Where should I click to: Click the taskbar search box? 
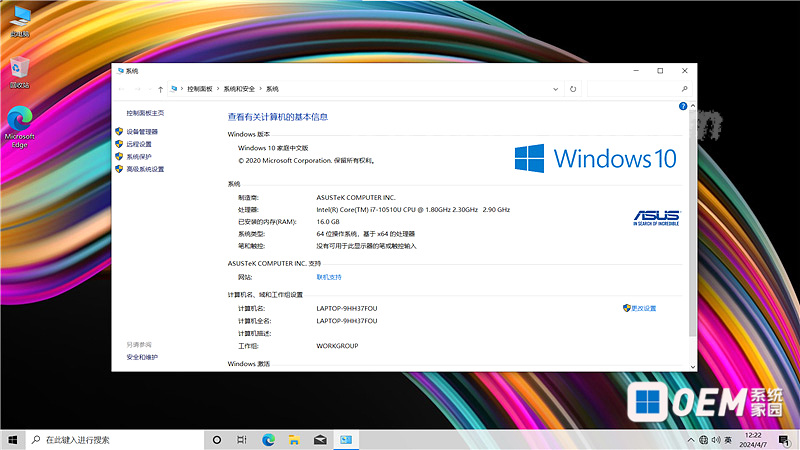(115, 440)
